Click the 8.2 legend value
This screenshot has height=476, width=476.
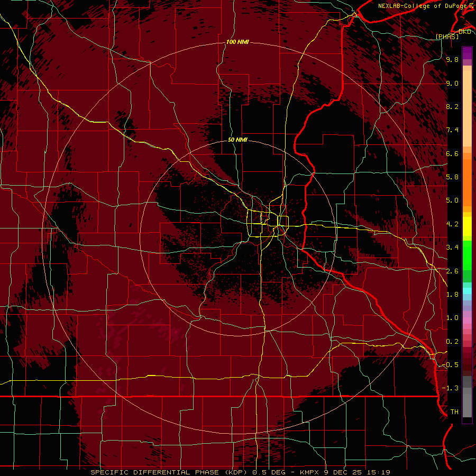pyautogui.click(x=452, y=106)
